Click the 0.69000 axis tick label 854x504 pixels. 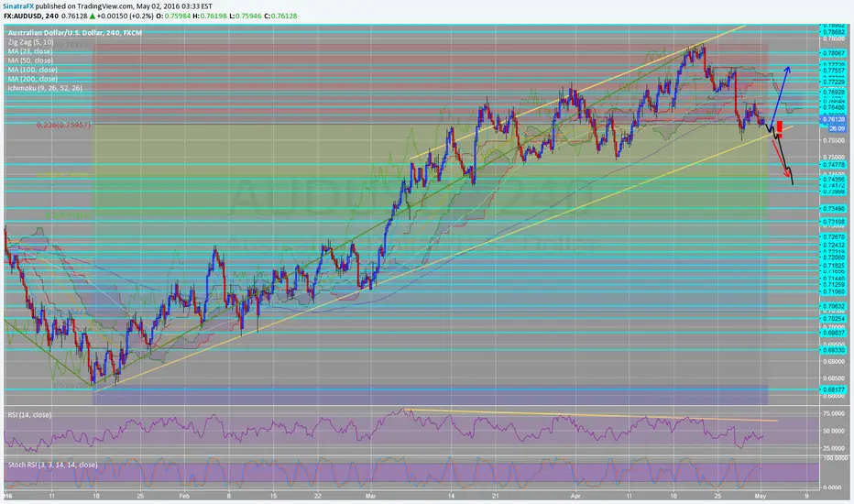tap(833, 361)
